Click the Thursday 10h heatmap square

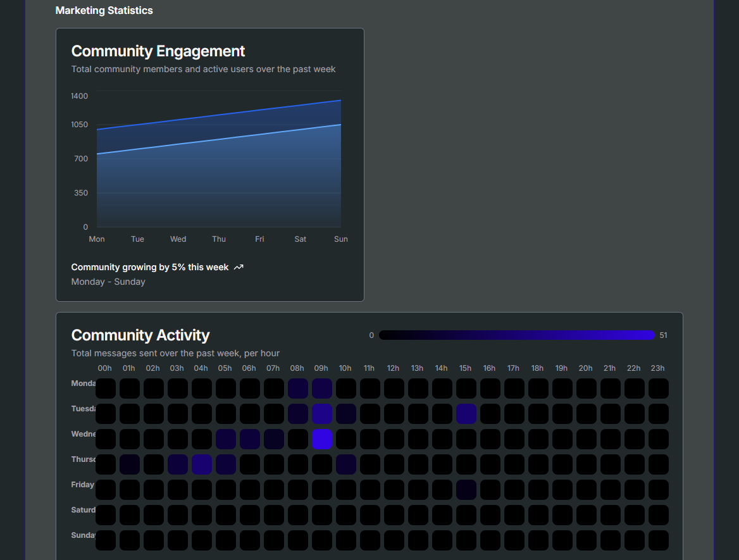tap(345, 464)
